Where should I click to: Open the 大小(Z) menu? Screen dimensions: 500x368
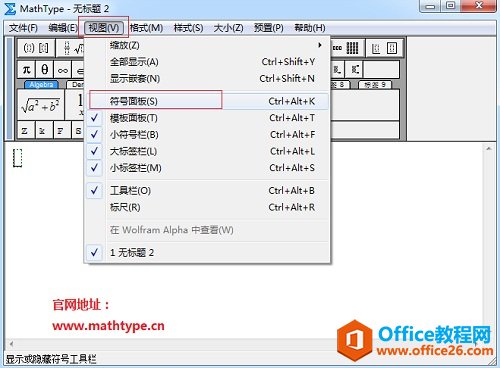228,28
